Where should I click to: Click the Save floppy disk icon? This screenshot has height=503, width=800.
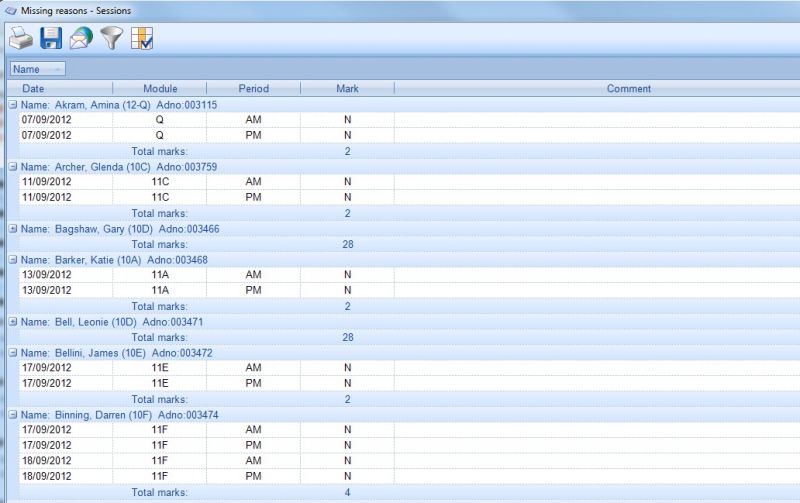tap(51, 38)
